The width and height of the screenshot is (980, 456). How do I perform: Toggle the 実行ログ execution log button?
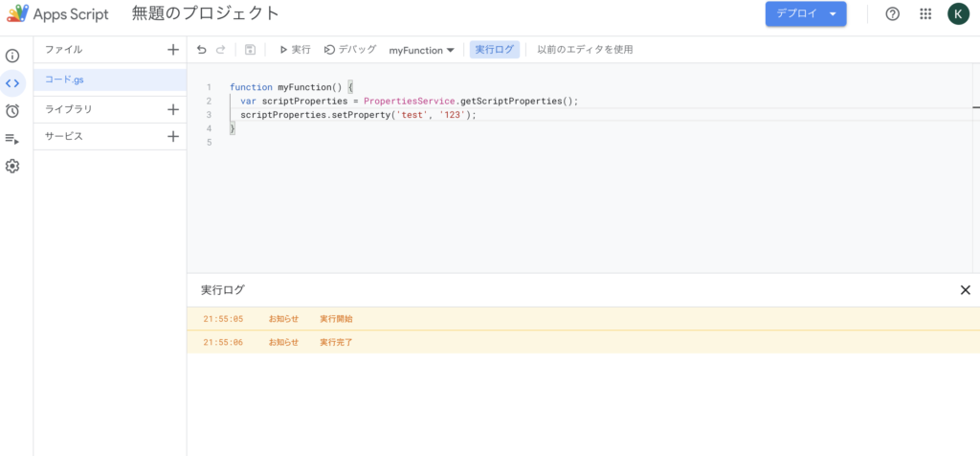[495, 50]
